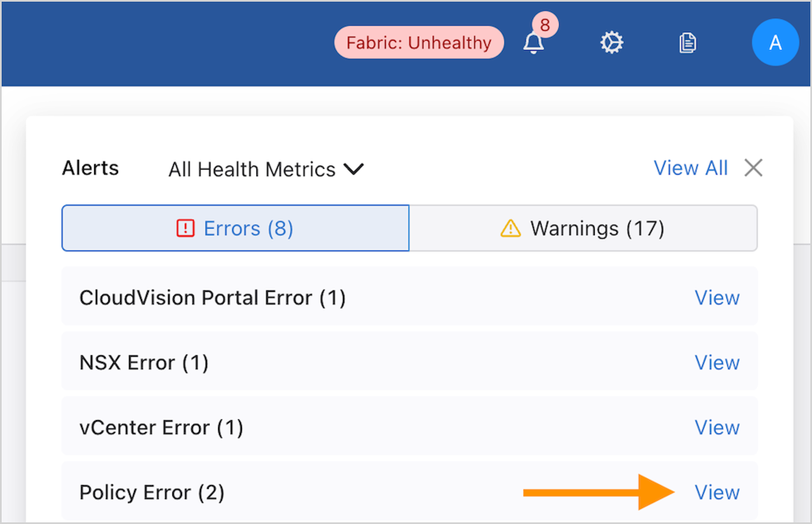
Task: Open the user avatar 'A' menu
Action: [x=775, y=42]
